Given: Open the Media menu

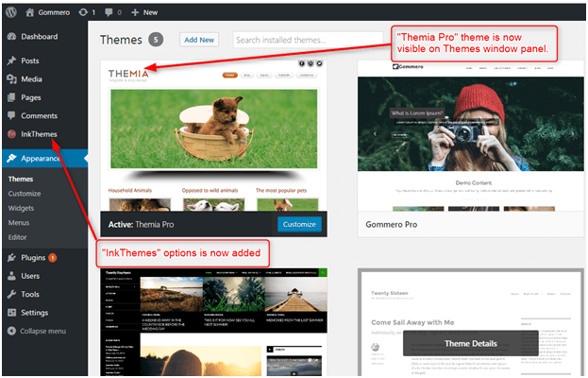Looking at the screenshot, I should [x=31, y=78].
